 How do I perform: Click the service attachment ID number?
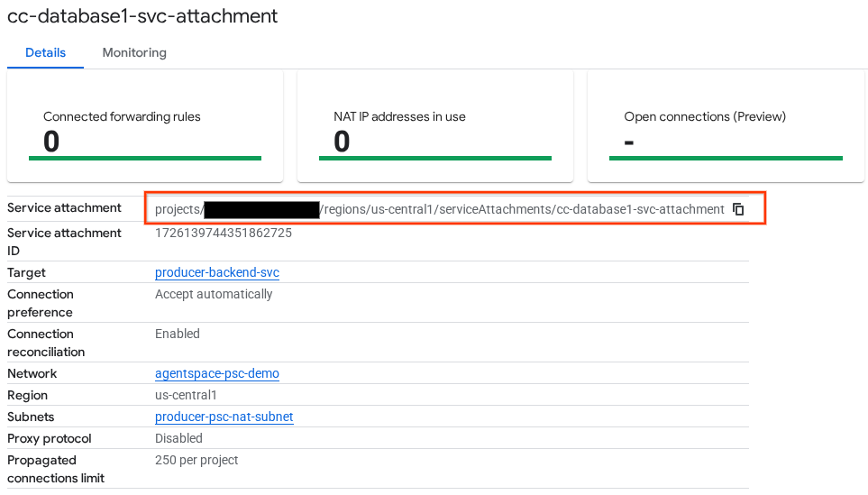[223, 233]
